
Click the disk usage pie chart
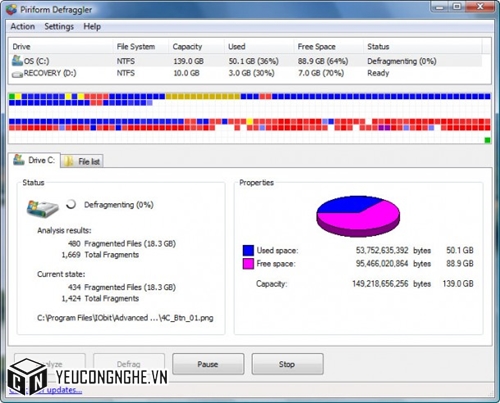(358, 216)
